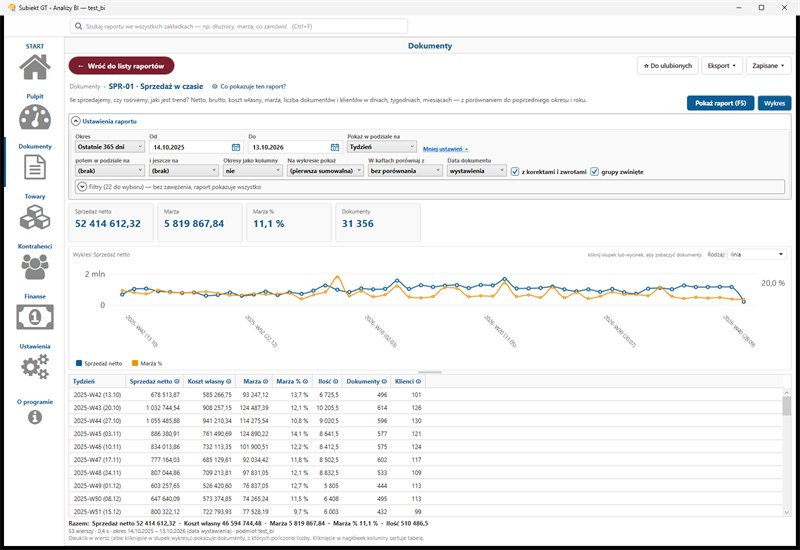Collapse the 'Ustawienia raportu' section
800x550 pixels.
pos(76,121)
